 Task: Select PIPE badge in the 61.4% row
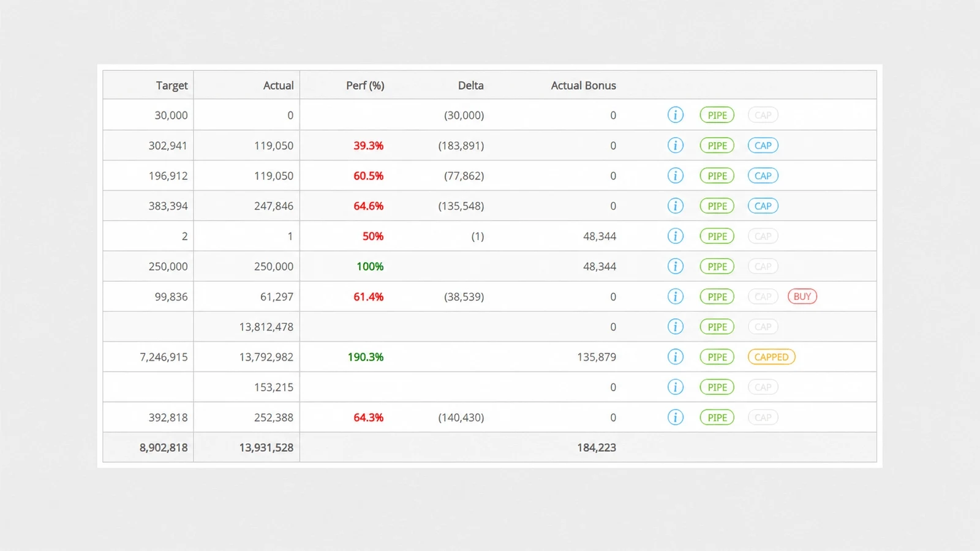[717, 296]
